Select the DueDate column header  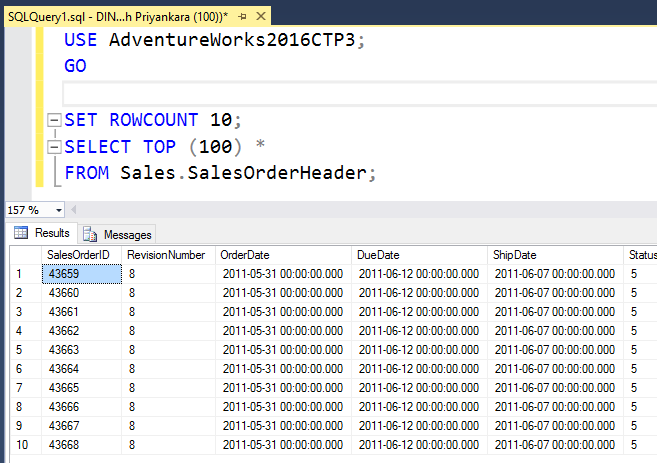(x=419, y=255)
